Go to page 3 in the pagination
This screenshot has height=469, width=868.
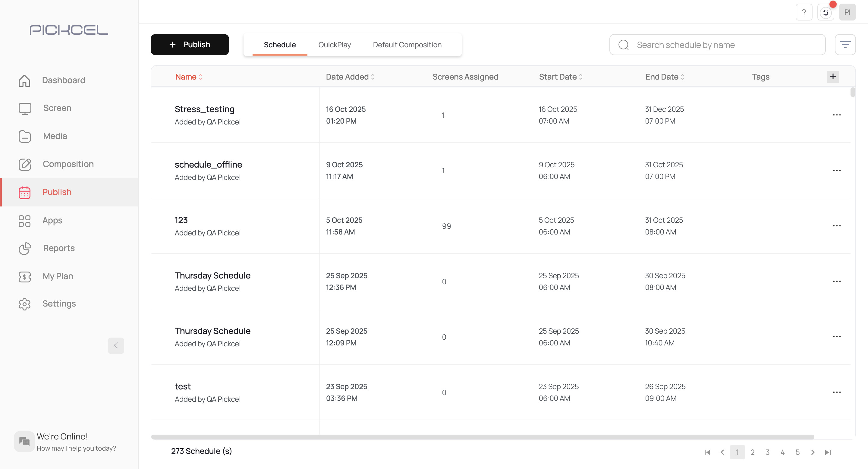click(767, 452)
